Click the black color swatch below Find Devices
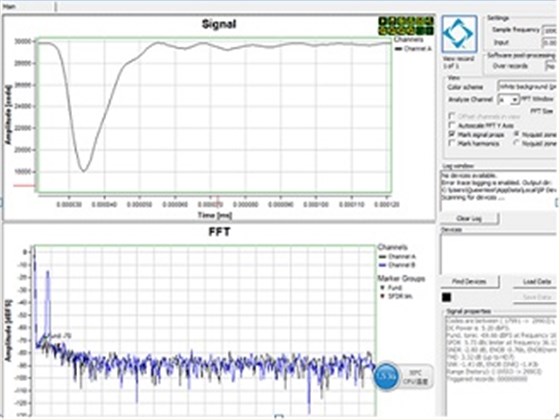This screenshot has width=560, height=420. coord(446,297)
